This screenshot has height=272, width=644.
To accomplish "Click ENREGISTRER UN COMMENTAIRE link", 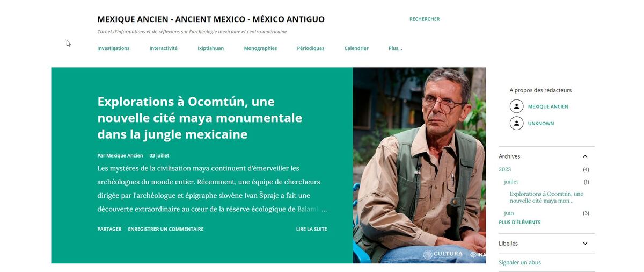I will 165,229.
